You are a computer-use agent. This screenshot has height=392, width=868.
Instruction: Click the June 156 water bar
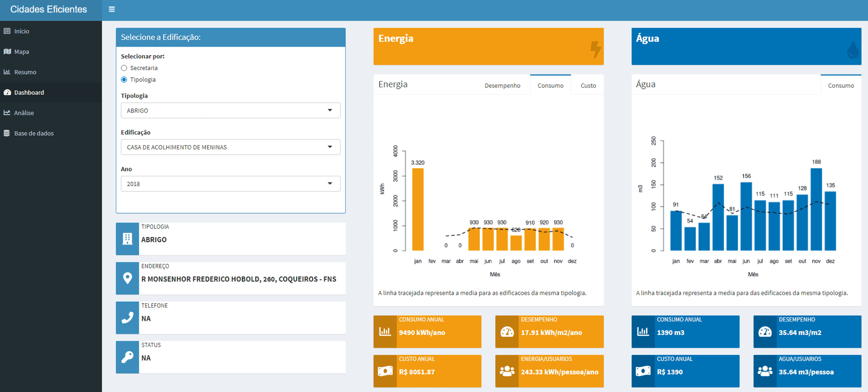click(x=746, y=216)
